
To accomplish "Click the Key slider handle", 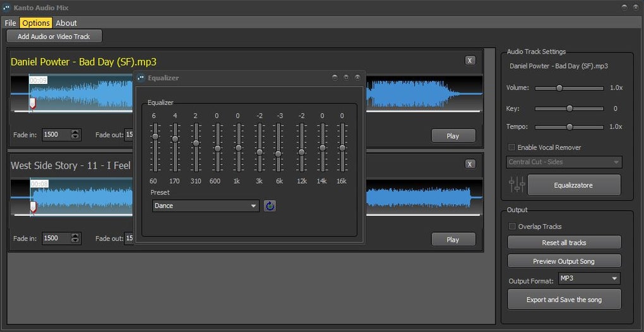I will [x=569, y=109].
